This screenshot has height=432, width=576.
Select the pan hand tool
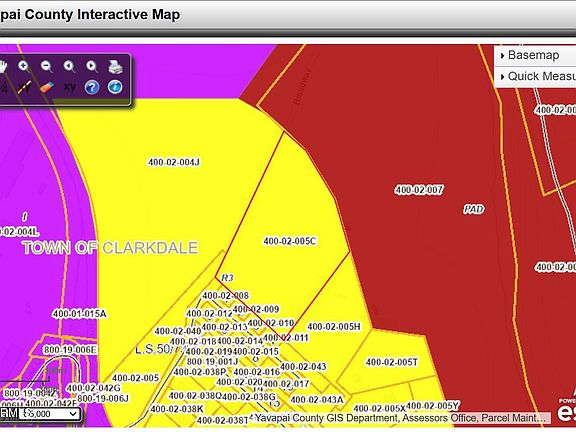coord(3,67)
